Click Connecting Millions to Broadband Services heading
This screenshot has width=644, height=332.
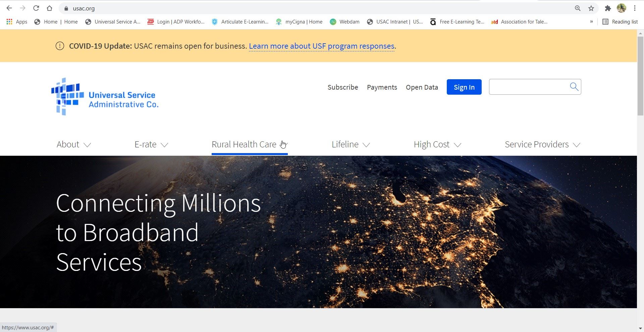(158, 232)
